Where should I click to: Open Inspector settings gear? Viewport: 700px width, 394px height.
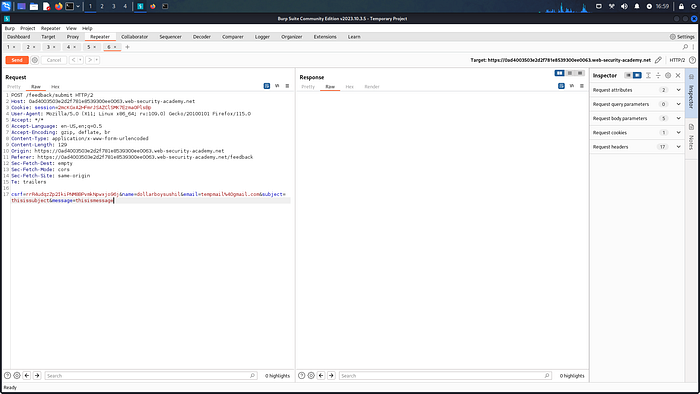pyautogui.click(x=668, y=75)
